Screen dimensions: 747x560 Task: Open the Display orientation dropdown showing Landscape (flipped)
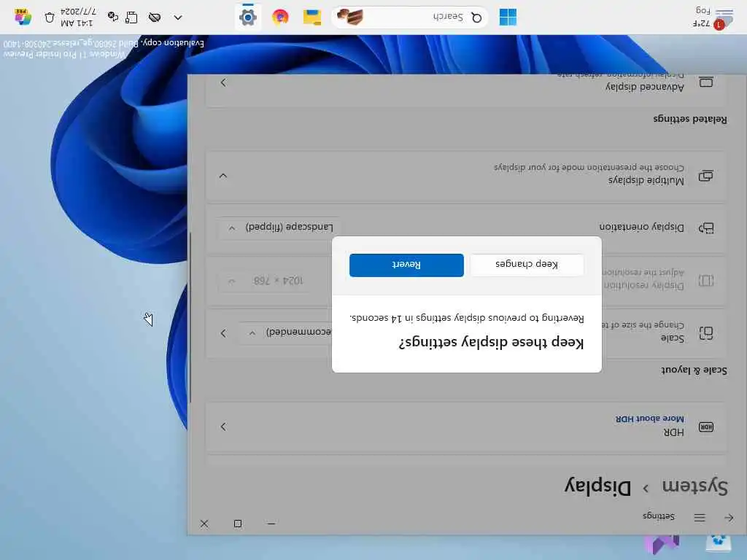click(281, 227)
